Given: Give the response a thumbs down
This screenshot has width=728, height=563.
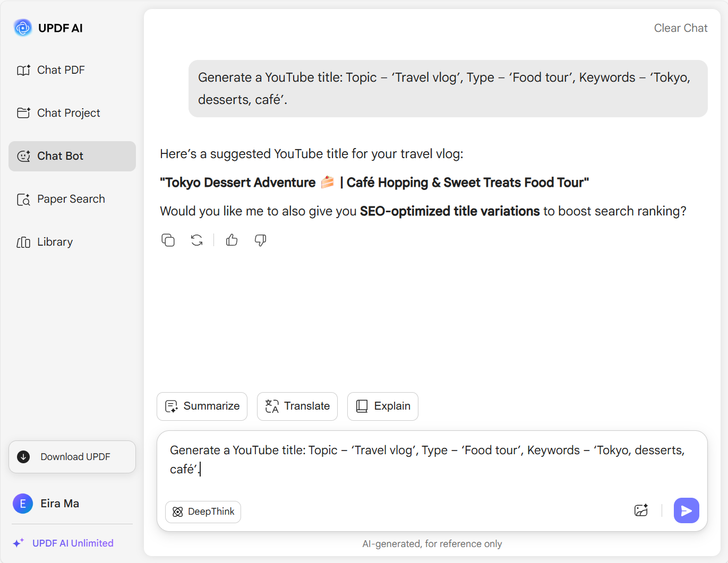Looking at the screenshot, I should click(260, 240).
